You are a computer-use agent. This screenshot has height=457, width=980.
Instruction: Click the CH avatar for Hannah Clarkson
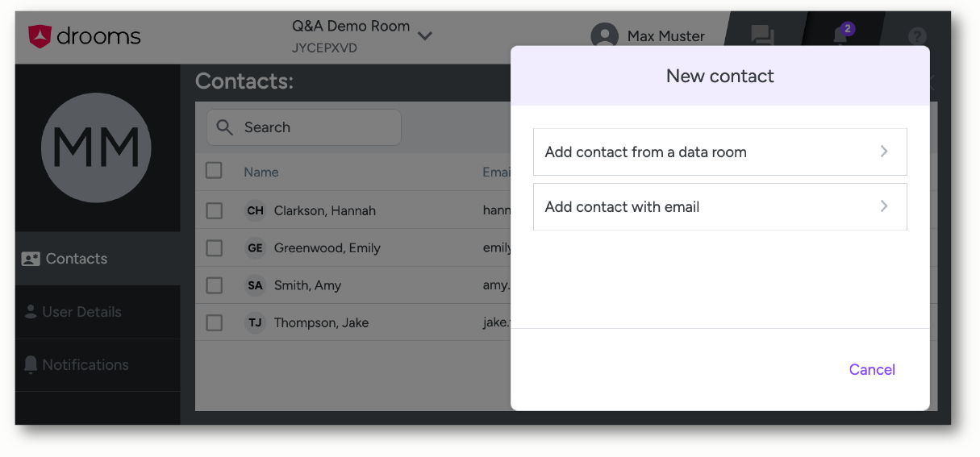tap(255, 210)
